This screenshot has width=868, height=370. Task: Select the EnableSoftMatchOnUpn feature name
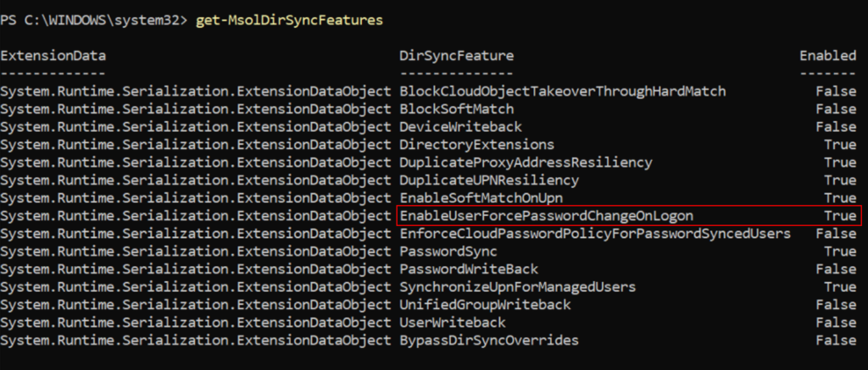tap(481, 197)
